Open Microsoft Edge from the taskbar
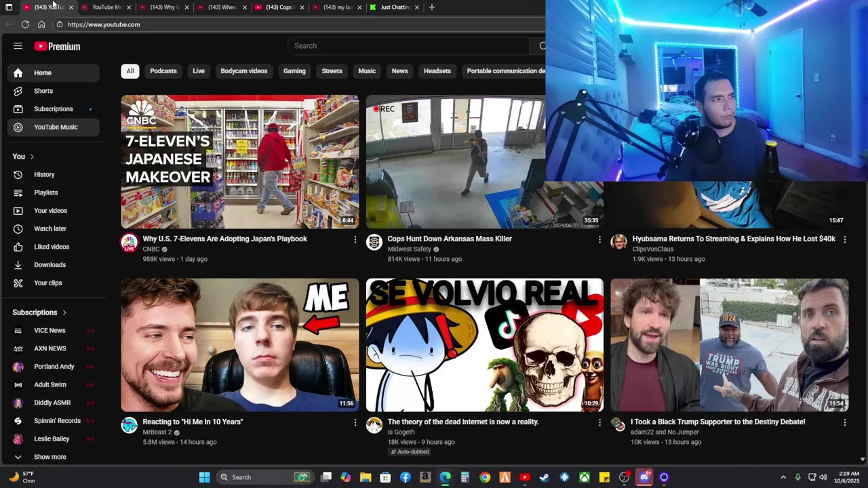The width and height of the screenshot is (868, 488). click(x=445, y=477)
